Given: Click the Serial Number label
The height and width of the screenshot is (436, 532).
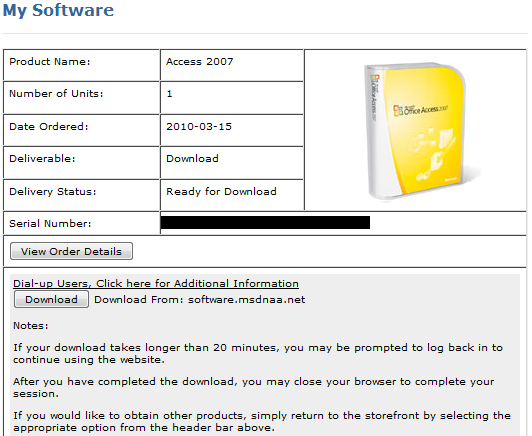Looking at the screenshot, I should coord(50,224).
